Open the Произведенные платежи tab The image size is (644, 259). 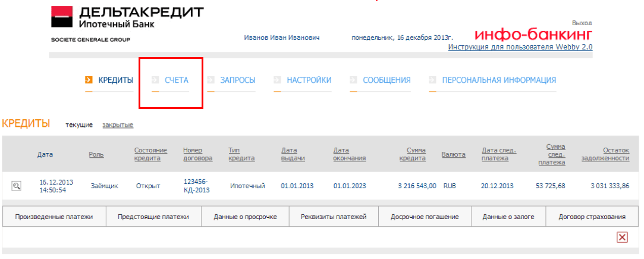54,217
